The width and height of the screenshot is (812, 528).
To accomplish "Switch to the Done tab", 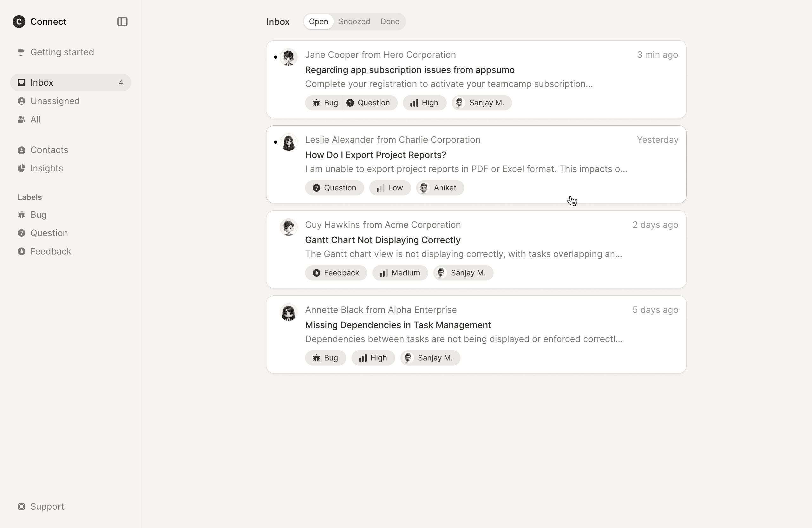I will coord(390,22).
